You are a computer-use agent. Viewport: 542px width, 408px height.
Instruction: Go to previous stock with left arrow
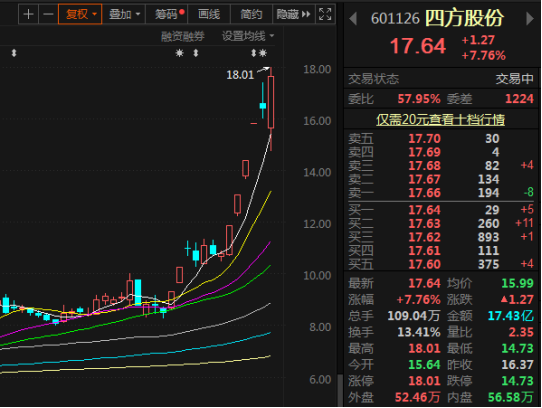point(353,19)
